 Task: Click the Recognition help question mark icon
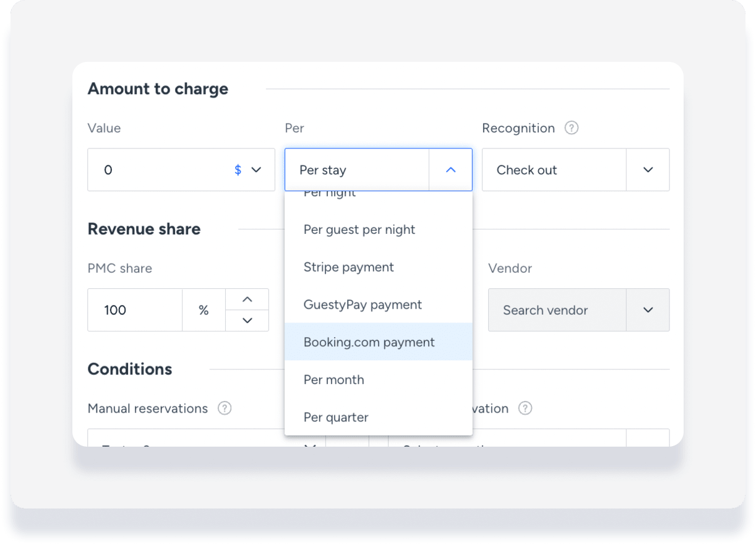572,128
